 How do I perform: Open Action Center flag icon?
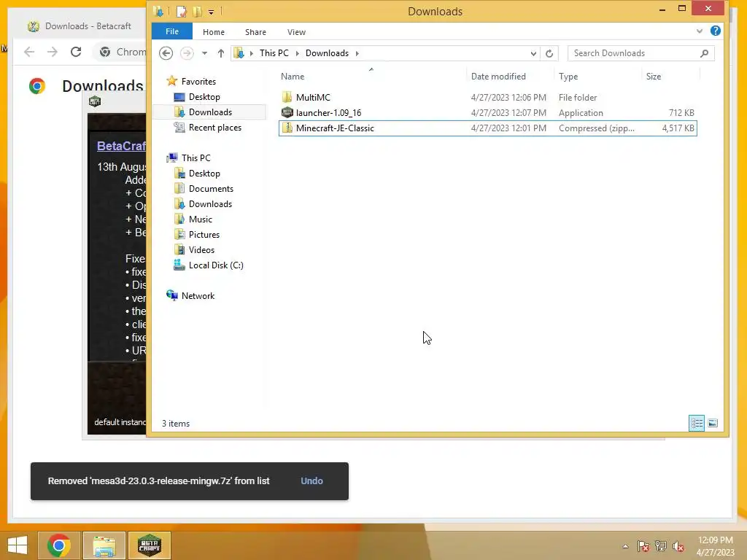coord(643,546)
